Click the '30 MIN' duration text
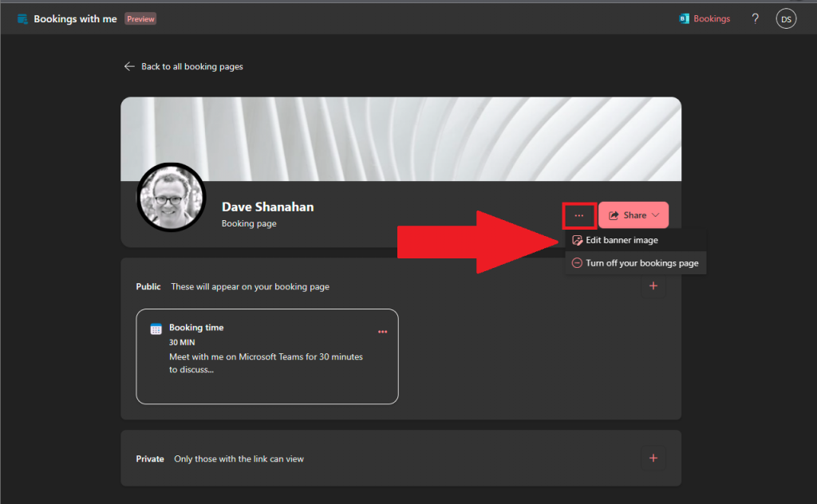 pyautogui.click(x=182, y=342)
